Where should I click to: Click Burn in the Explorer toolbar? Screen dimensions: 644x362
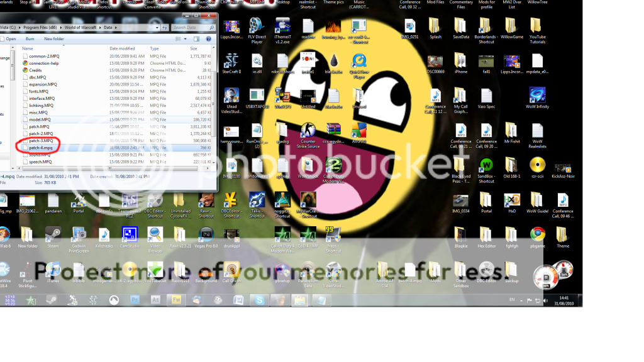[x=30, y=39]
